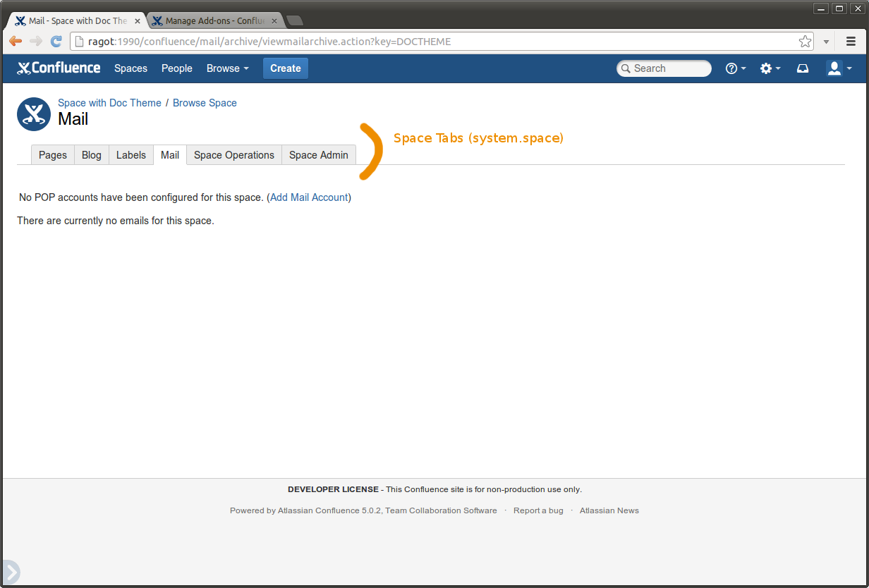Viewport: 869px width, 588px height.
Task: Open the Space Admin tab
Action: [x=319, y=155]
